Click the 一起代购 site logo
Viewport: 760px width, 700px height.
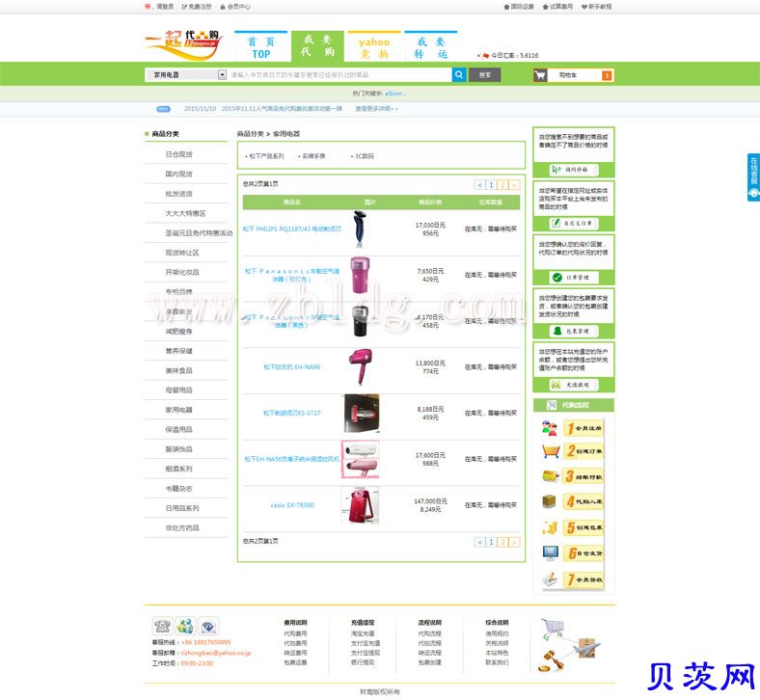[183, 45]
